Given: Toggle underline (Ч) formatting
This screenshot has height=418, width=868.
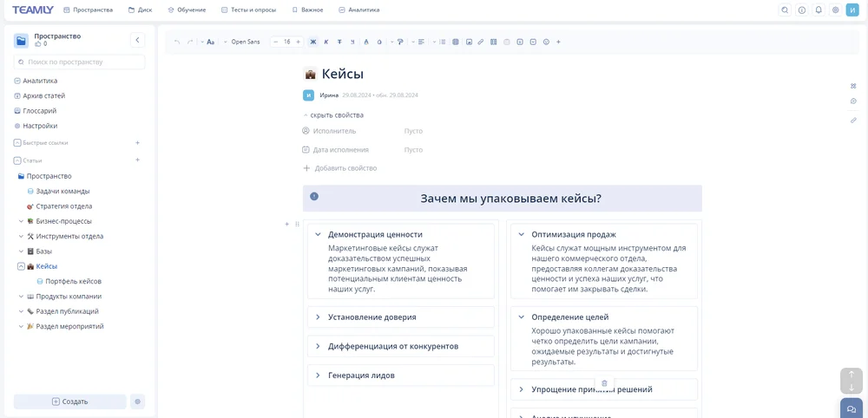Looking at the screenshot, I should [x=352, y=42].
